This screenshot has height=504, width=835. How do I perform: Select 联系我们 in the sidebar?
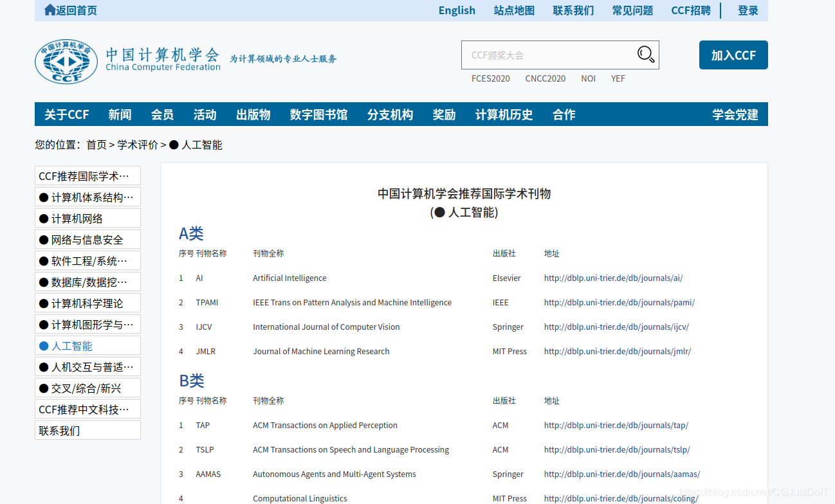(x=87, y=431)
